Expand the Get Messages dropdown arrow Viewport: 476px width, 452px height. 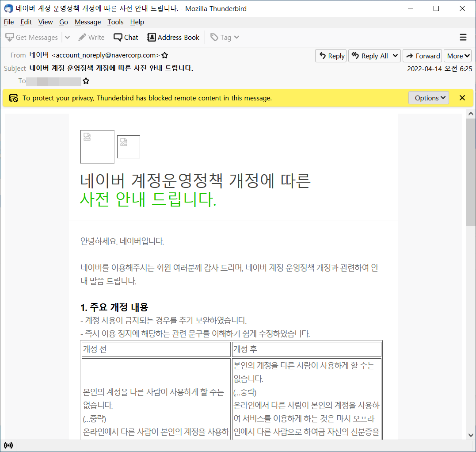(67, 37)
